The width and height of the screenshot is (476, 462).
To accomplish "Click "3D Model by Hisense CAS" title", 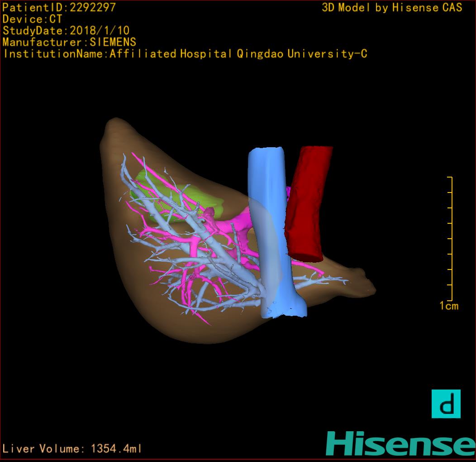I will [x=392, y=7].
